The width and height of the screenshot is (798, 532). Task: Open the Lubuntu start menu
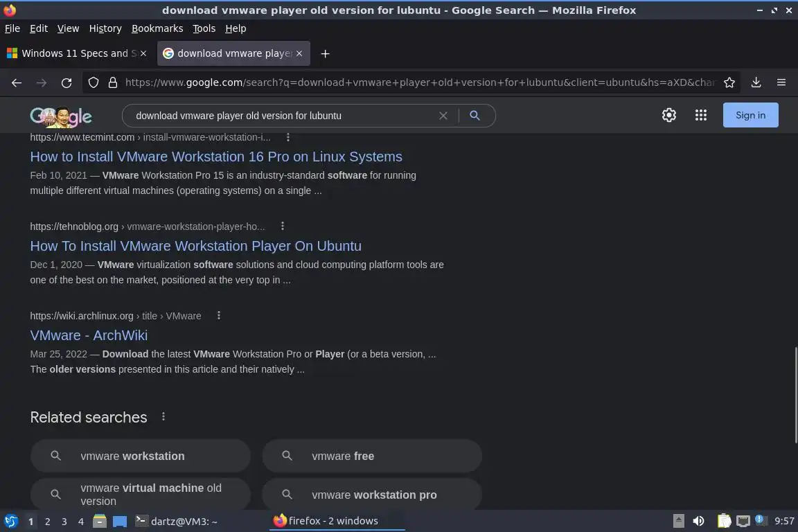click(x=10, y=522)
